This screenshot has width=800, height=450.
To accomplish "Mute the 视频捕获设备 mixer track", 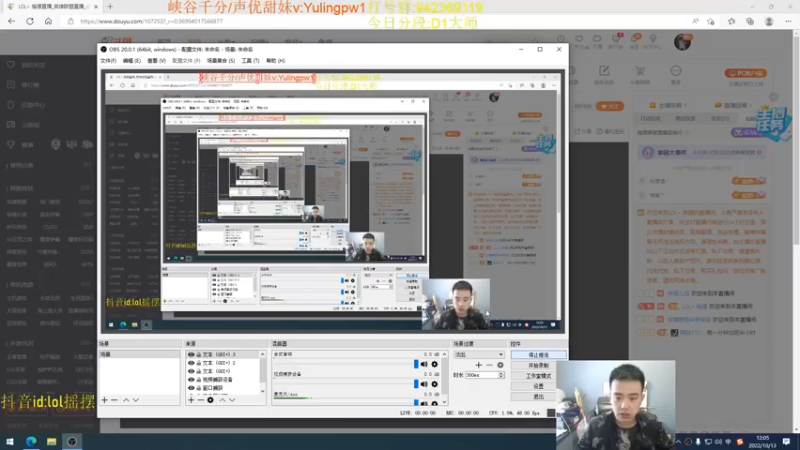I will [x=424, y=384].
